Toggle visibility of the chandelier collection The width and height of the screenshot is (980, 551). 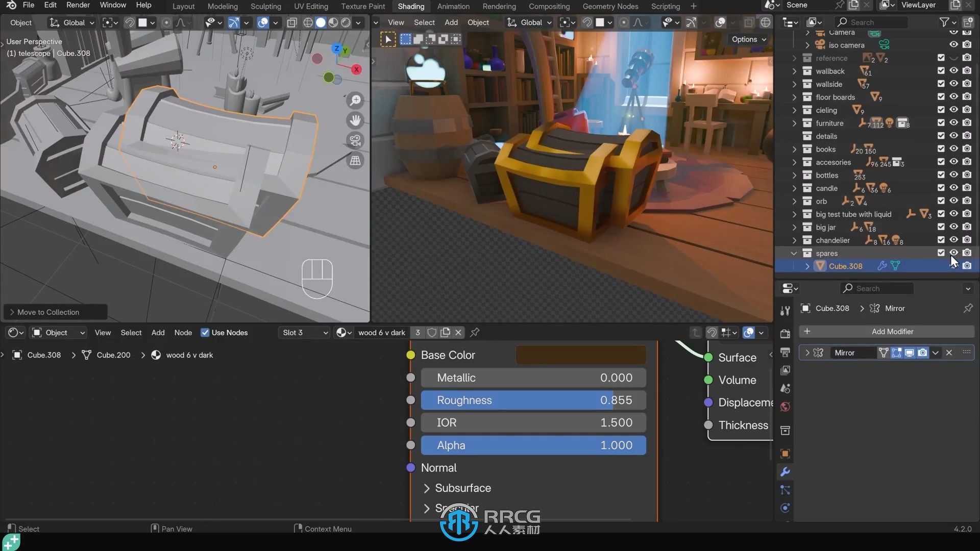pyautogui.click(x=954, y=240)
